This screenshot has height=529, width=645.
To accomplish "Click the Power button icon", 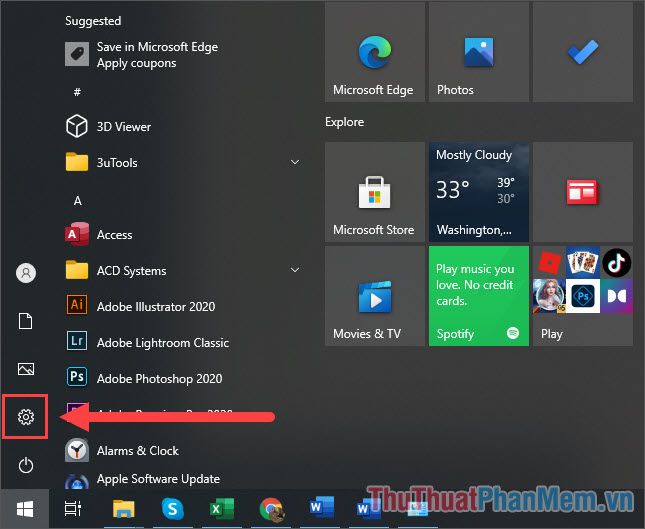I will click(x=26, y=465).
